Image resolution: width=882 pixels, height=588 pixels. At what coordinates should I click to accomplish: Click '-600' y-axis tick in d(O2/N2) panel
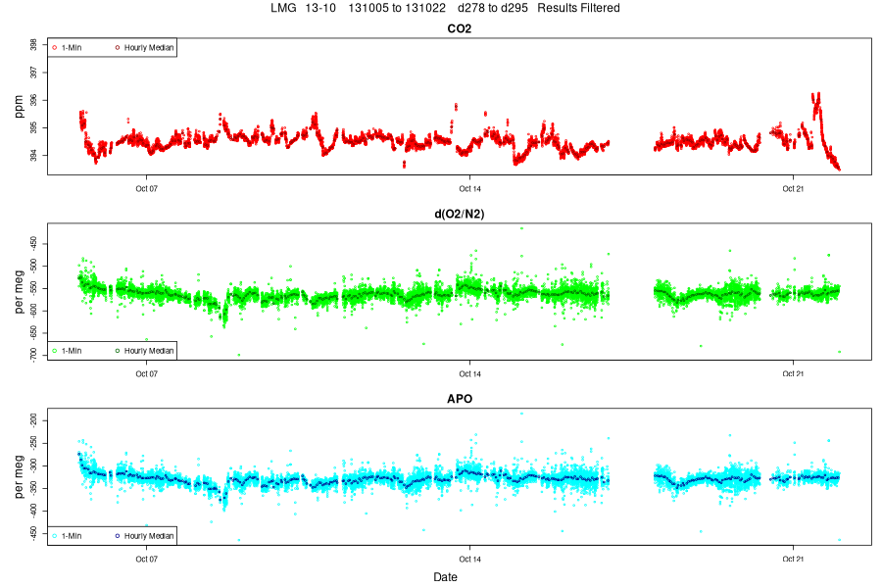pos(33,311)
